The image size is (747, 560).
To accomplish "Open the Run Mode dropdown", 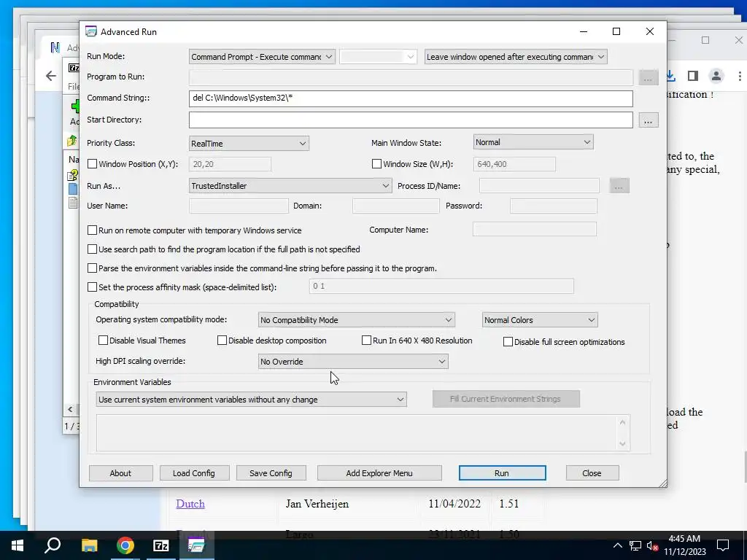I will pos(262,57).
